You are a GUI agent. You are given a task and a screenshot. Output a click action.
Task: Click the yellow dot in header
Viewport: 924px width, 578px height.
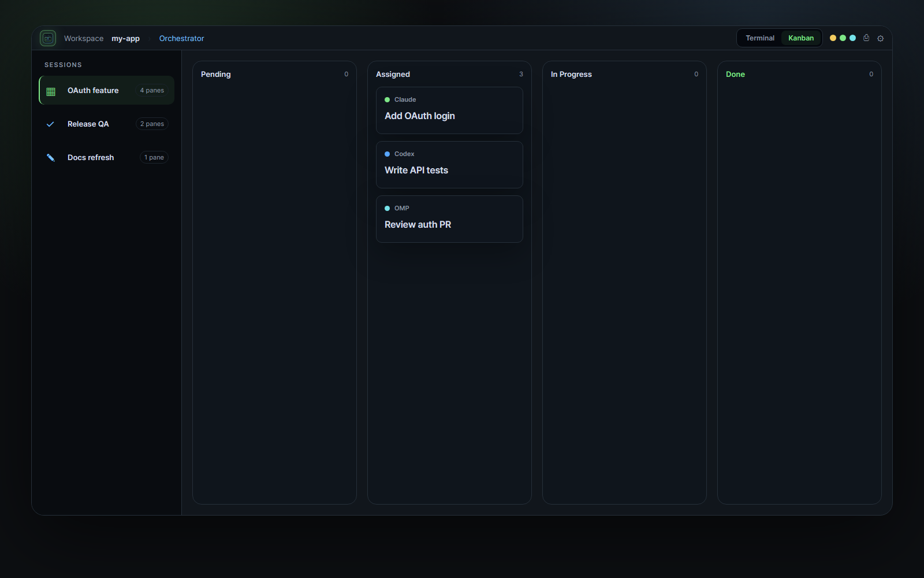tap(833, 38)
